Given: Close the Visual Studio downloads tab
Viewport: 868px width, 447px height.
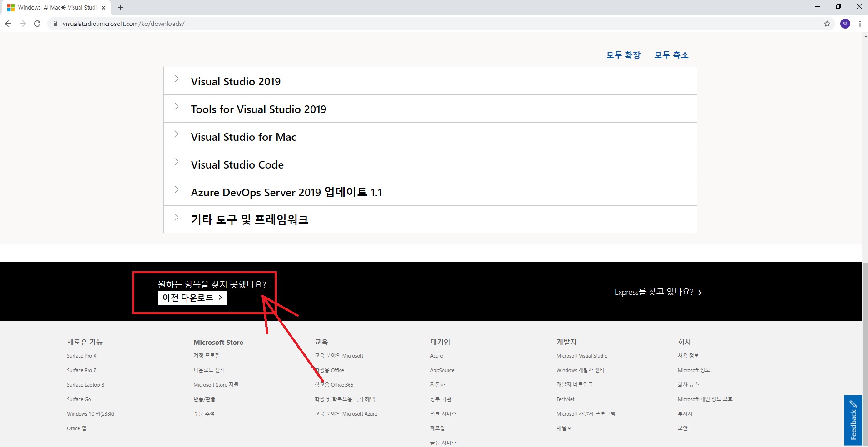Looking at the screenshot, I should [104, 8].
